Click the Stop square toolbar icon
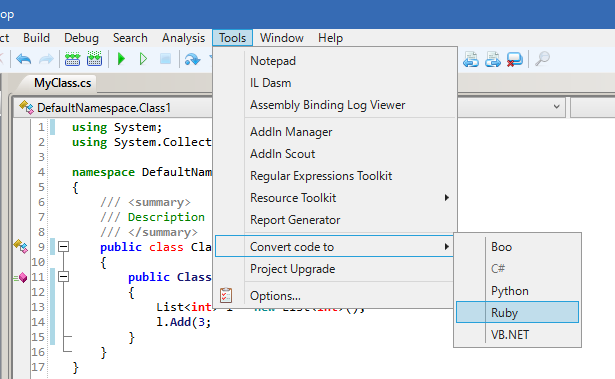This screenshot has width=615, height=379. pos(166,59)
